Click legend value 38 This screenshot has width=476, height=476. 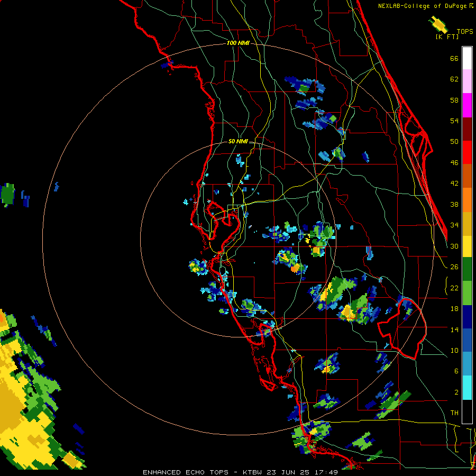(454, 204)
